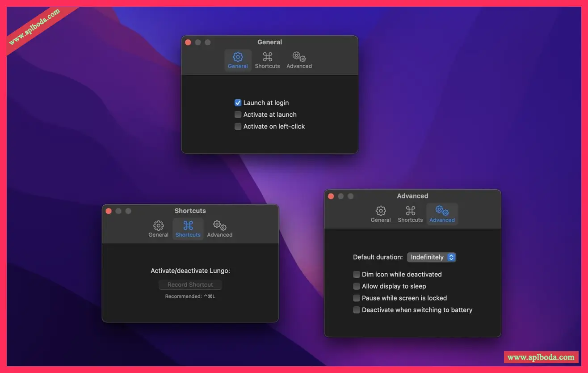588x373 pixels.
Task: Go to Advanced tab in Shortcuts window
Action: tap(220, 229)
